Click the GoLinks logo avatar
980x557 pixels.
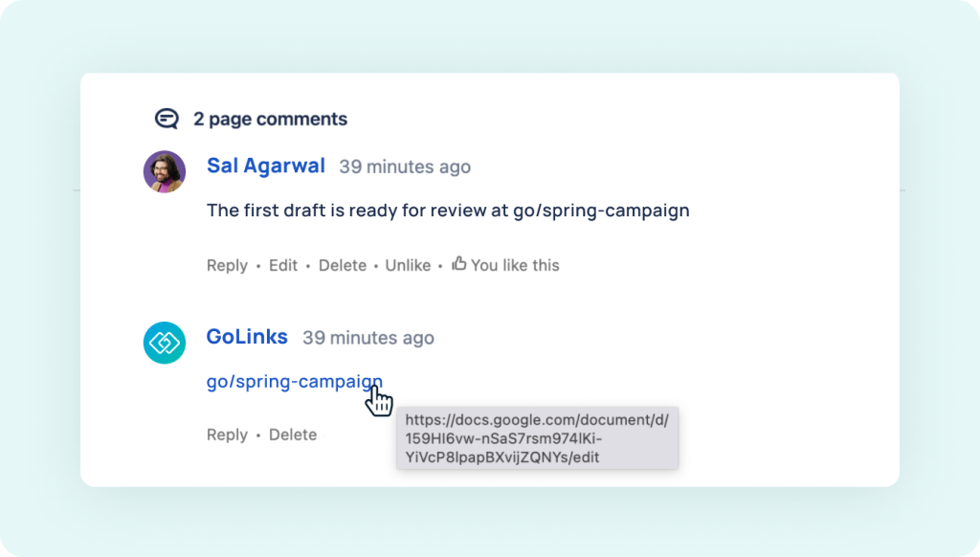165,343
